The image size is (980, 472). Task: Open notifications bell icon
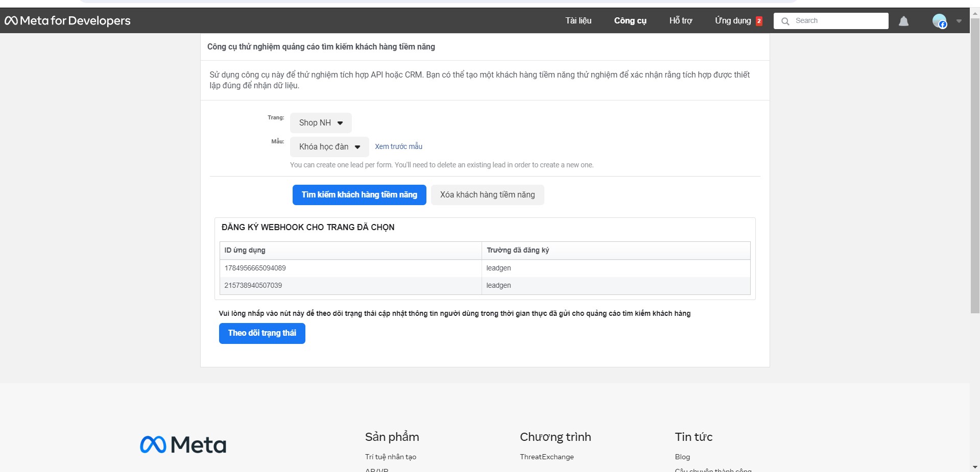[x=903, y=21]
